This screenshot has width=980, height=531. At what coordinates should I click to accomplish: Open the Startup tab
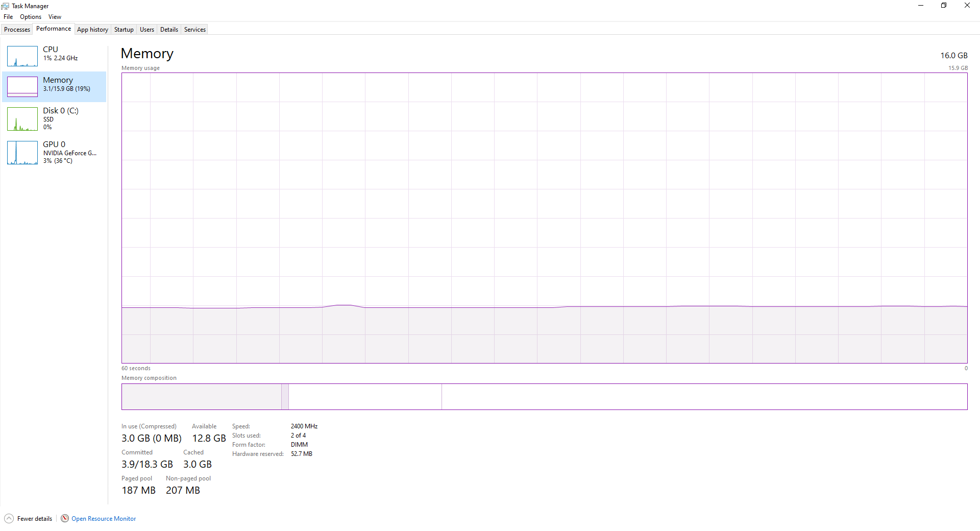coord(124,30)
